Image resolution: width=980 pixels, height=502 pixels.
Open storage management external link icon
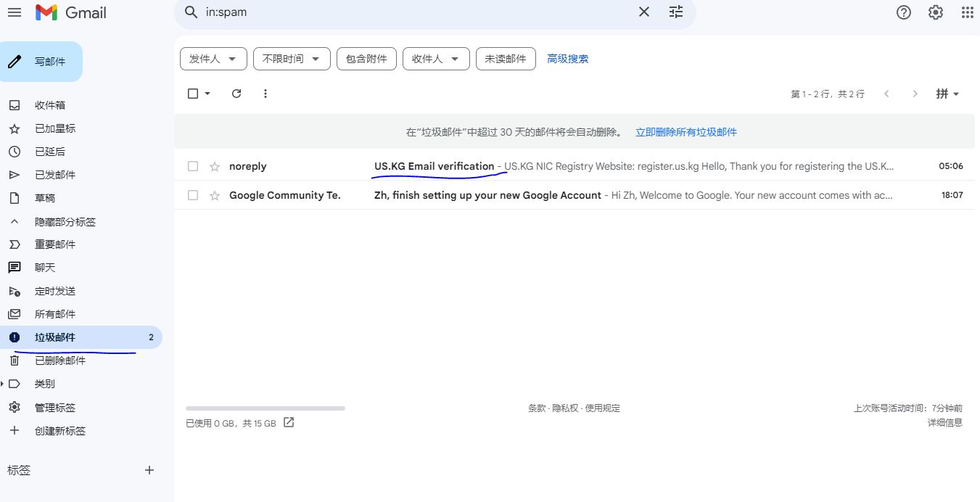tap(289, 422)
